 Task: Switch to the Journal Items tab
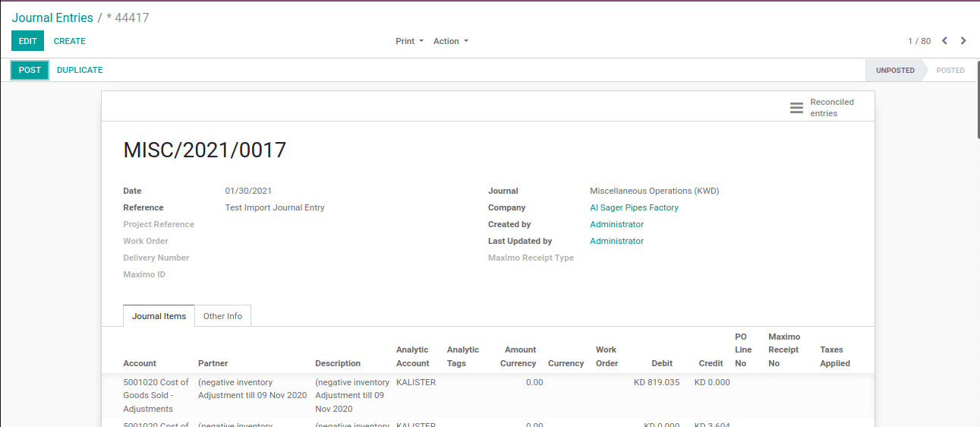(x=159, y=316)
